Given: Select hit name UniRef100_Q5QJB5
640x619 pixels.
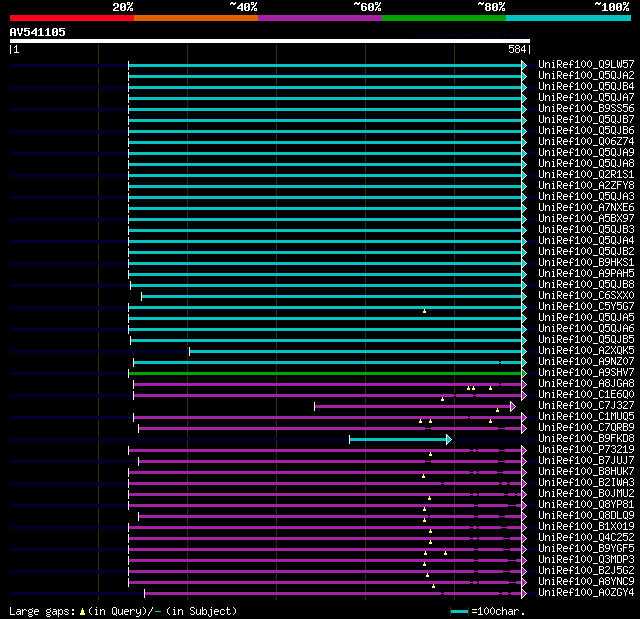Looking at the screenshot, I should click(586, 340).
